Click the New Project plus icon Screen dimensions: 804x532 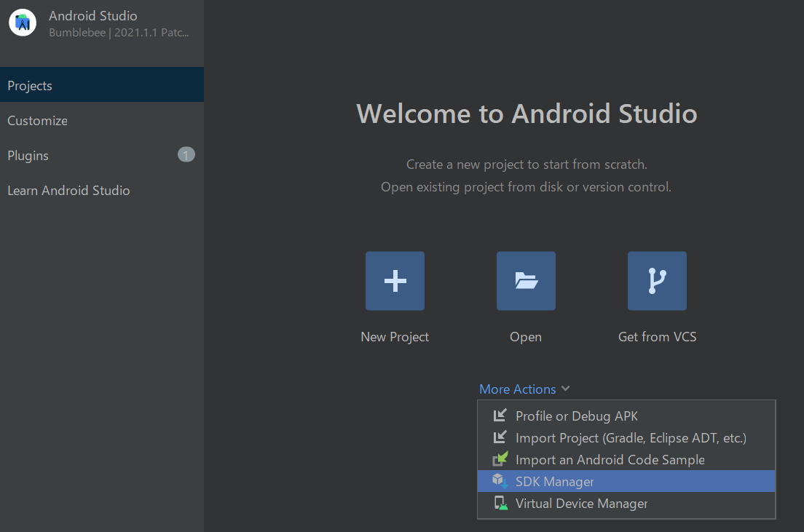coord(395,280)
